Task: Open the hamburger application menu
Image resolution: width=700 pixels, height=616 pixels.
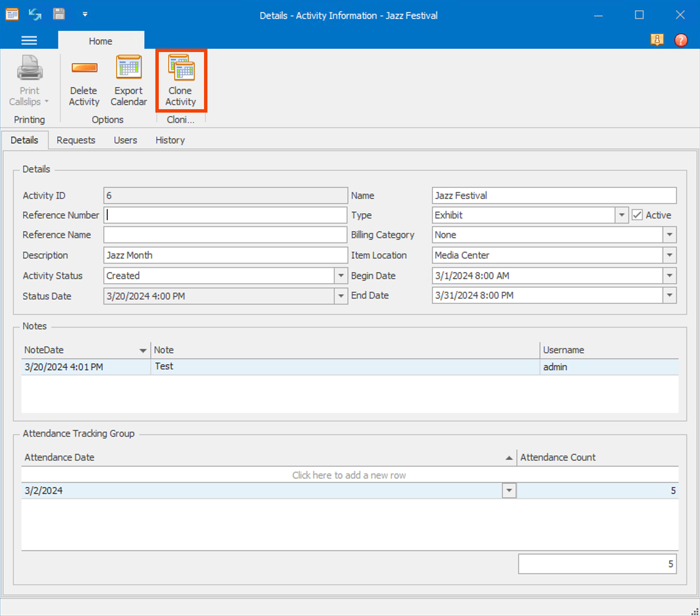Action: [x=29, y=41]
